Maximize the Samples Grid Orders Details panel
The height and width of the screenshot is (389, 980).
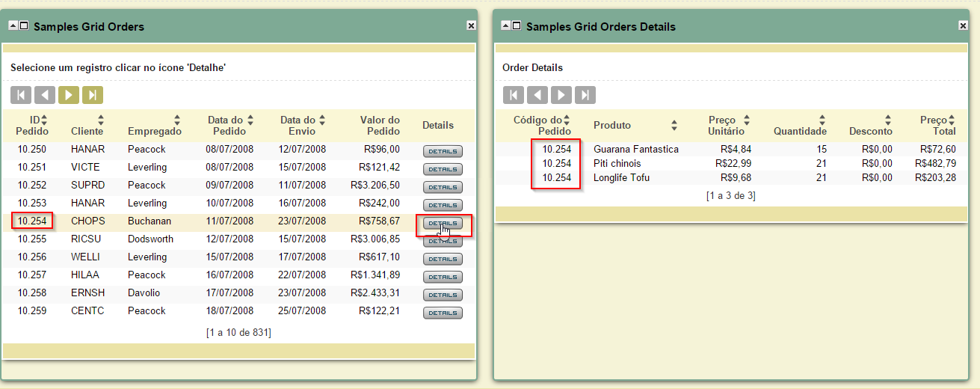(516, 25)
